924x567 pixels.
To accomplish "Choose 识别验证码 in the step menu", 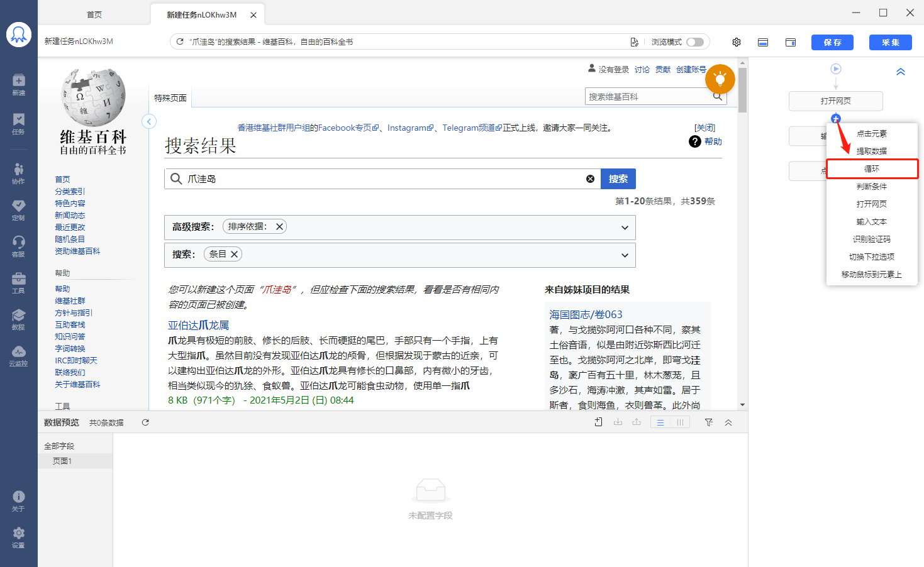I will click(x=872, y=239).
